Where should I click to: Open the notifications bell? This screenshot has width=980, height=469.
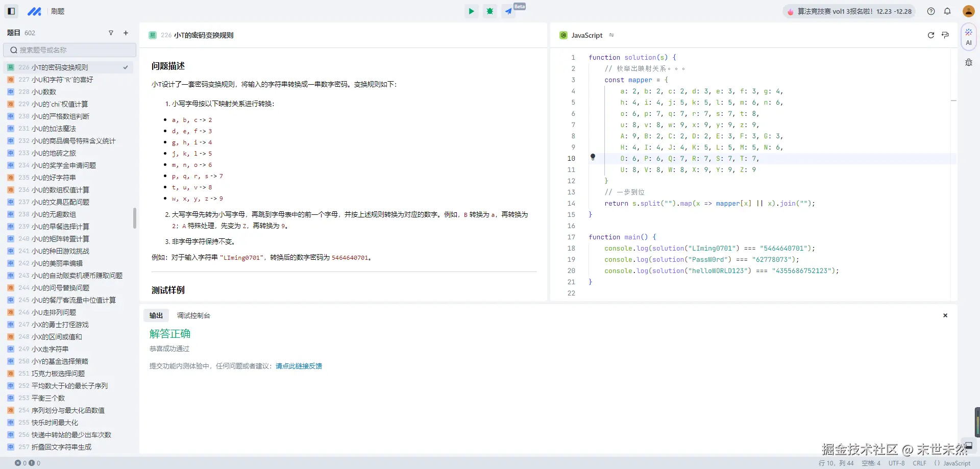(x=947, y=11)
